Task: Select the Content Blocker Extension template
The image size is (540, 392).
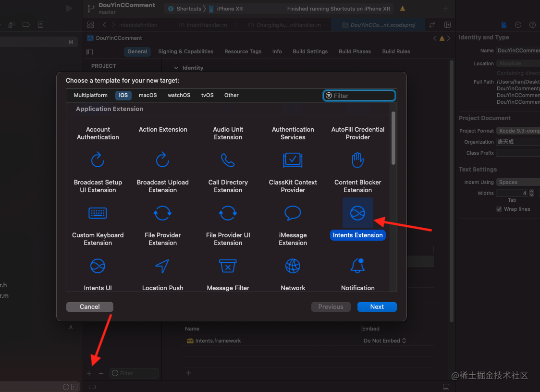Action: (x=357, y=171)
